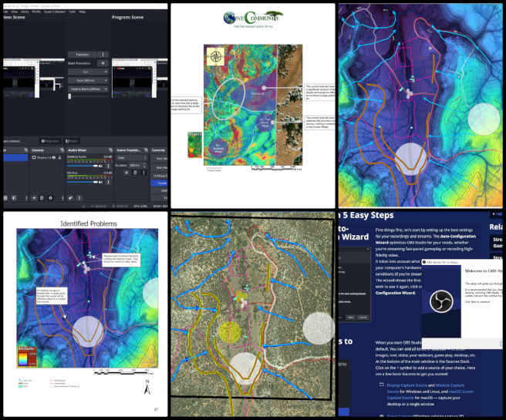This screenshot has width=506, height=420.
Task: Click the Transition button in OBS
Action: click(x=83, y=54)
